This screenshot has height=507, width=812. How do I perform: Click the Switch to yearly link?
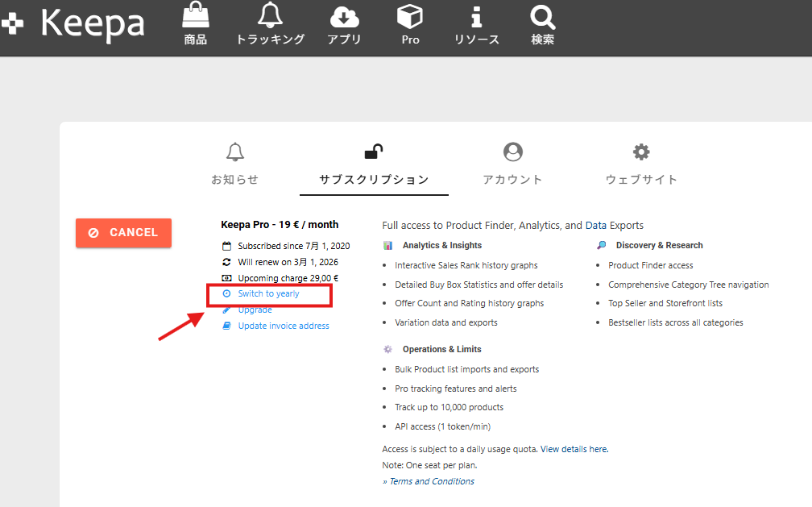point(268,294)
